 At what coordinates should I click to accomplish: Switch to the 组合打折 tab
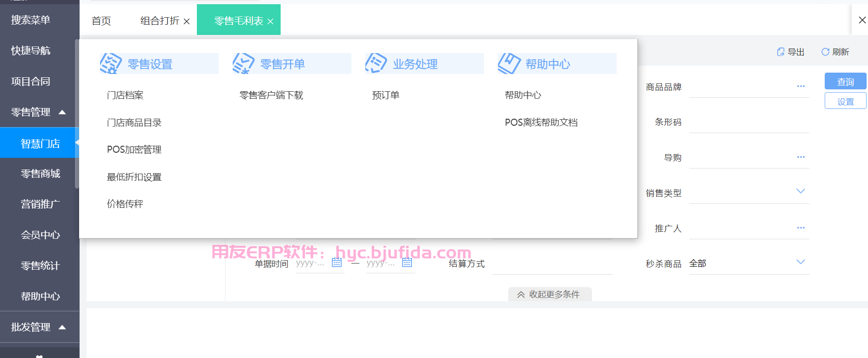click(x=160, y=21)
